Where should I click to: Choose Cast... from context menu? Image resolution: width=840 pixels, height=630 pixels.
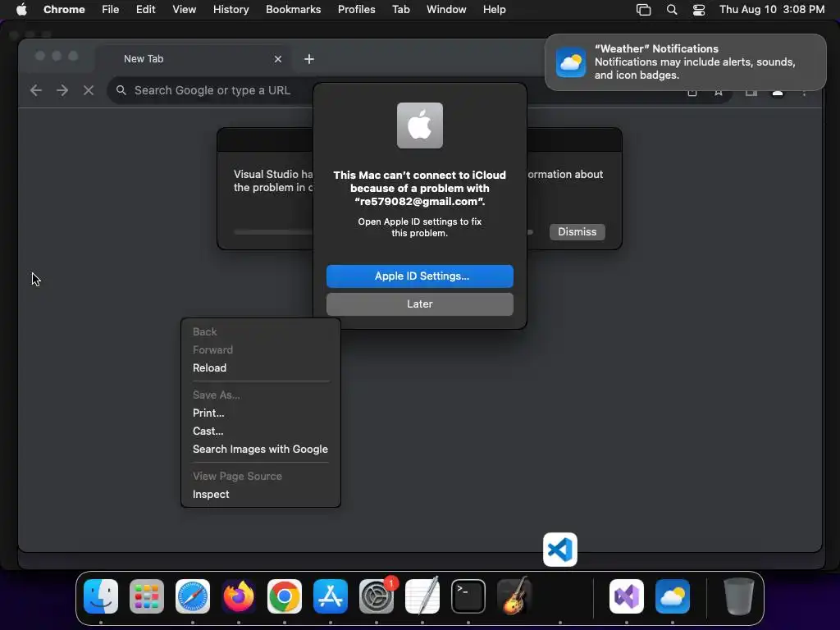[208, 431]
